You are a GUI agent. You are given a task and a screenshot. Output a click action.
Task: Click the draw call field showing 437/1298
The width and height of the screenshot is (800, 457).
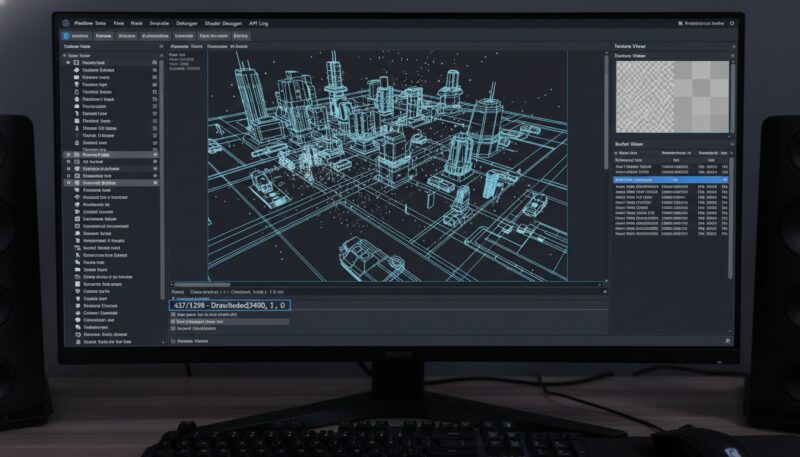tap(230, 305)
